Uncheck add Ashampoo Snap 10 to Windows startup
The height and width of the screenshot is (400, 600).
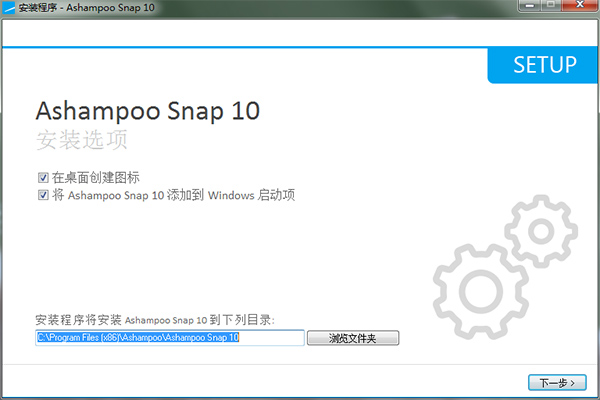[x=43, y=195]
